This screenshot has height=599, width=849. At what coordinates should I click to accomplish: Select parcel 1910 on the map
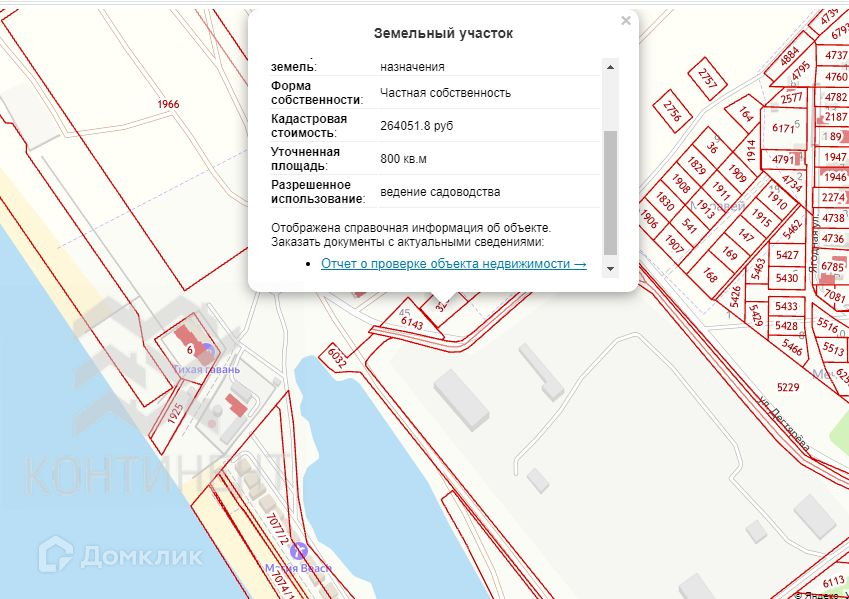point(777,200)
